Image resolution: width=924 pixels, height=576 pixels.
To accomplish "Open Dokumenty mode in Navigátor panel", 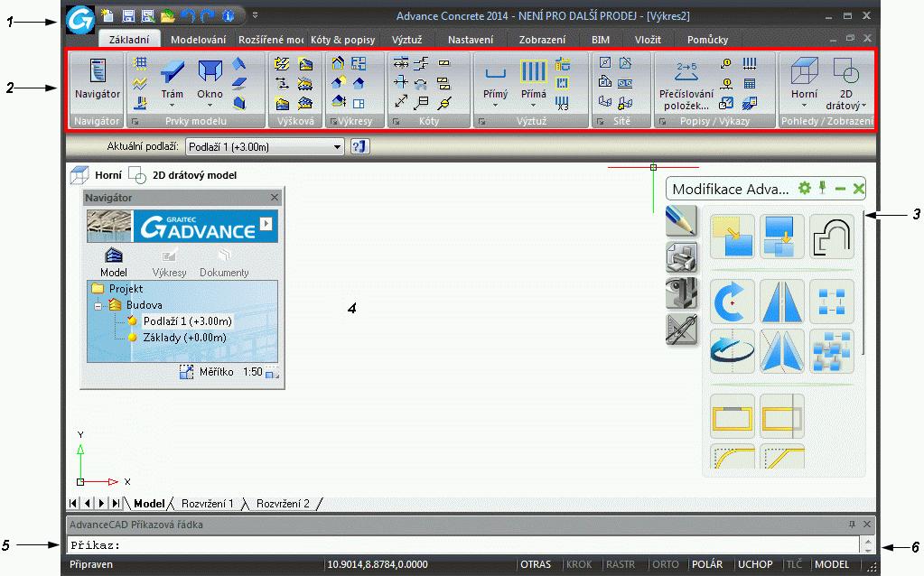I will 224,262.
